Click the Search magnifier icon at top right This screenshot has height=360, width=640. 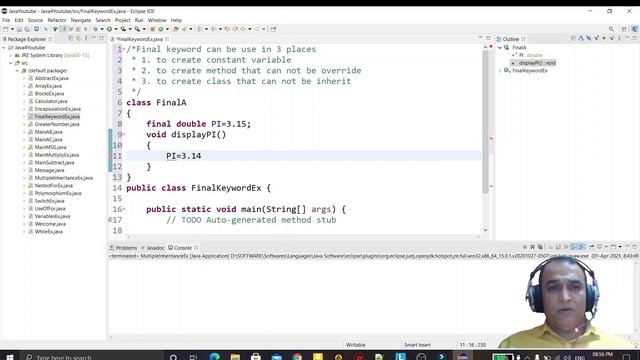tap(611, 29)
